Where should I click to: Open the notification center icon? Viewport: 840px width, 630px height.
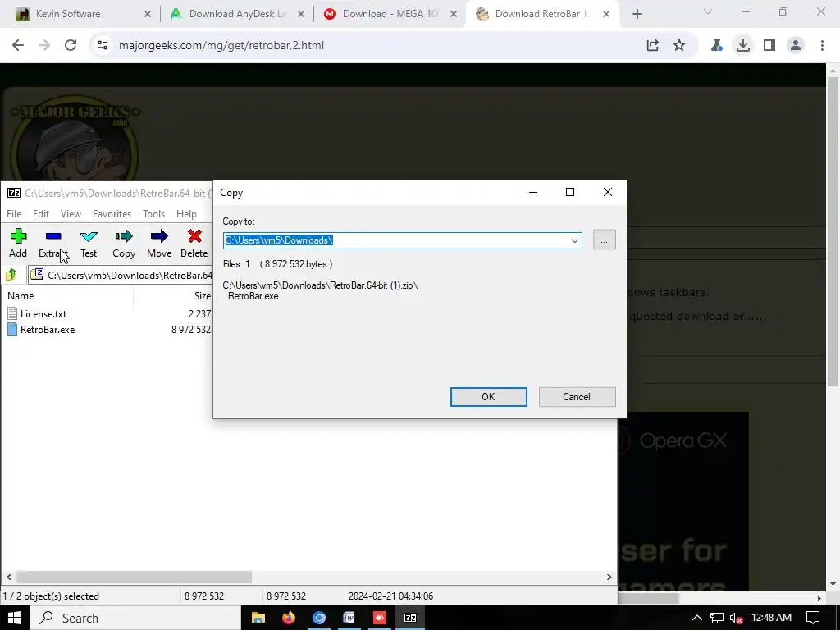[x=813, y=618]
